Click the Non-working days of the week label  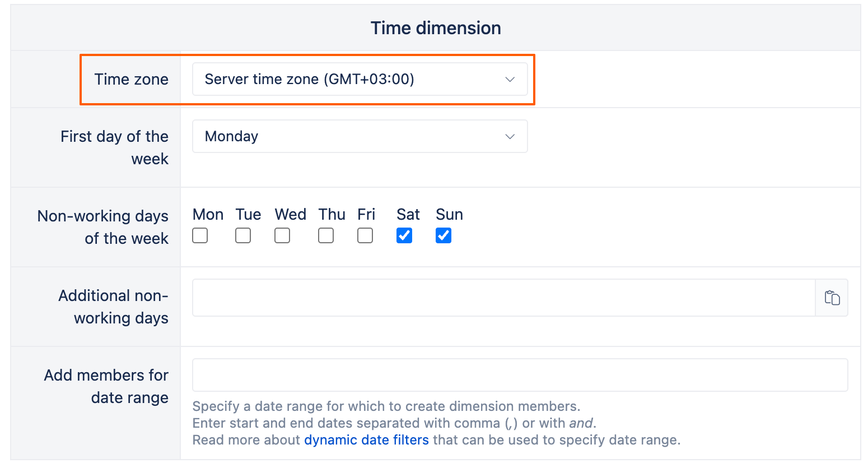[103, 227]
